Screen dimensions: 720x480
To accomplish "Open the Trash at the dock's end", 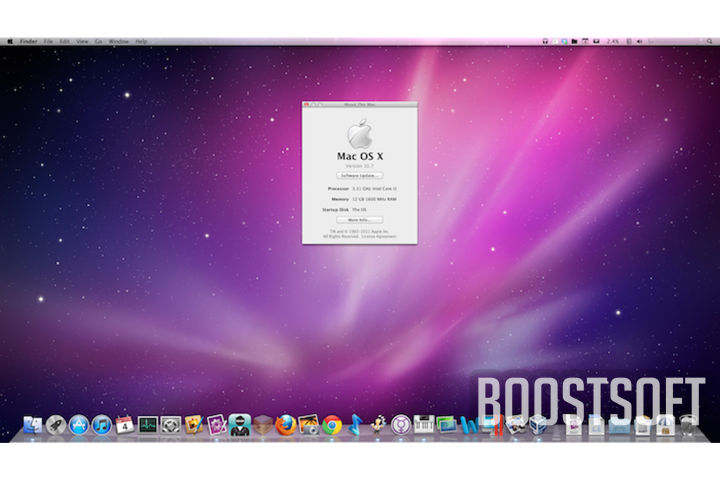I will [x=690, y=425].
